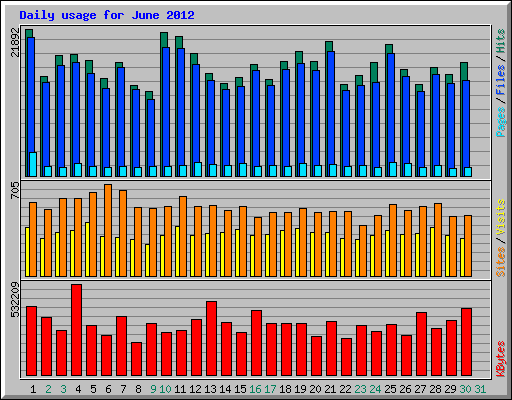Screen dimensions: 512x400
Task: Click day 14 on the x-axis
Action: 225,389
